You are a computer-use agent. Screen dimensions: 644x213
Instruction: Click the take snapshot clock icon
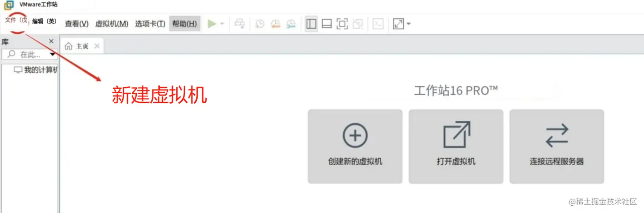click(x=260, y=24)
